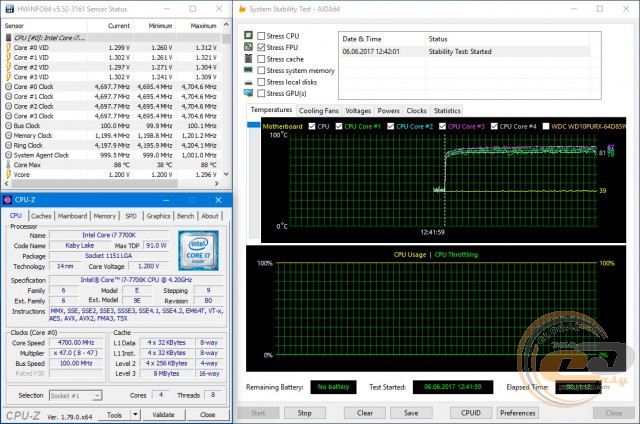Click the CPUID button in AIDA64
Viewport: 640px width, 424px height.
471,413
